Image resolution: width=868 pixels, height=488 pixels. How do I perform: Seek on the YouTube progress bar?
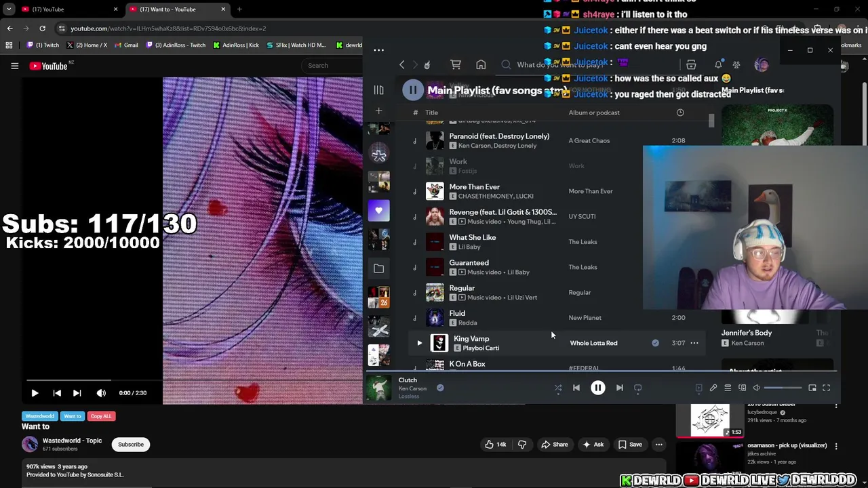pyautogui.click(x=195, y=380)
